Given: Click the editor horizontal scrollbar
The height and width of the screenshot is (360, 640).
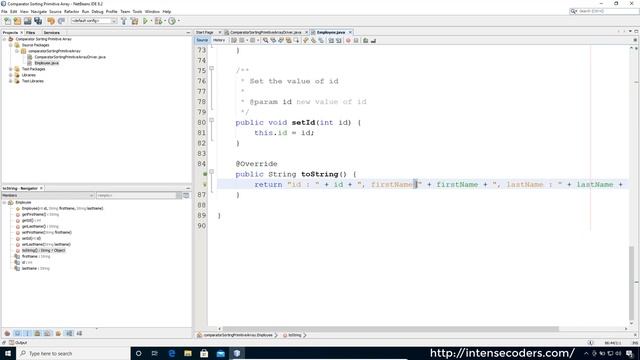Looking at the screenshot, I should pyautogui.click(x=391, y=329).
